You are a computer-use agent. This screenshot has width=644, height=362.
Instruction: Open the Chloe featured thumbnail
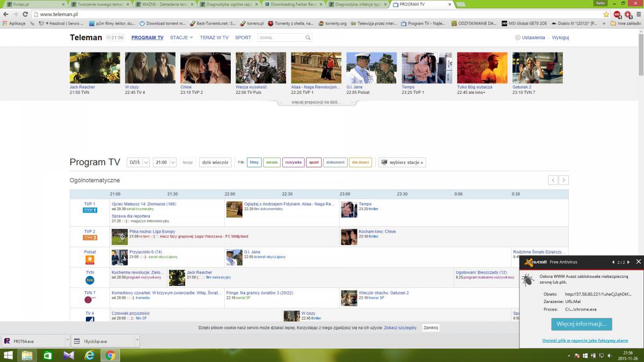click(206, 68)
